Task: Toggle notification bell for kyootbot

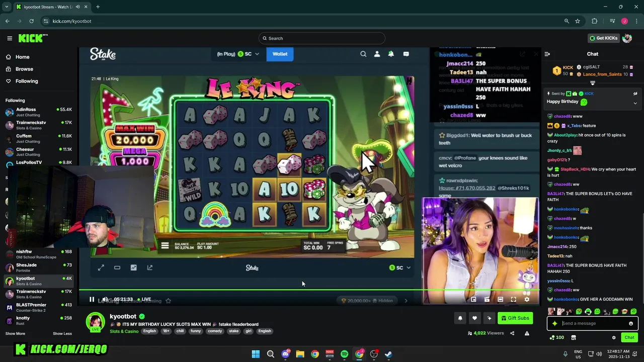Action: point(460,318)
